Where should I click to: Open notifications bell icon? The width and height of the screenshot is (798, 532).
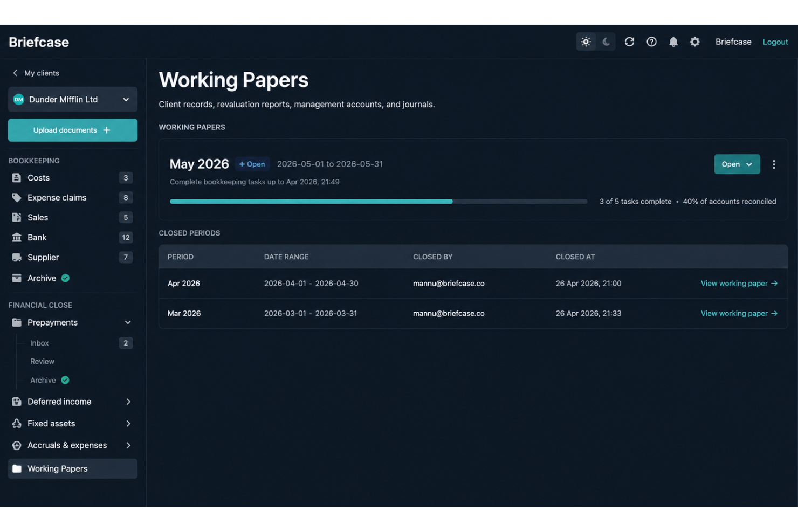click(x=673, y=42)
